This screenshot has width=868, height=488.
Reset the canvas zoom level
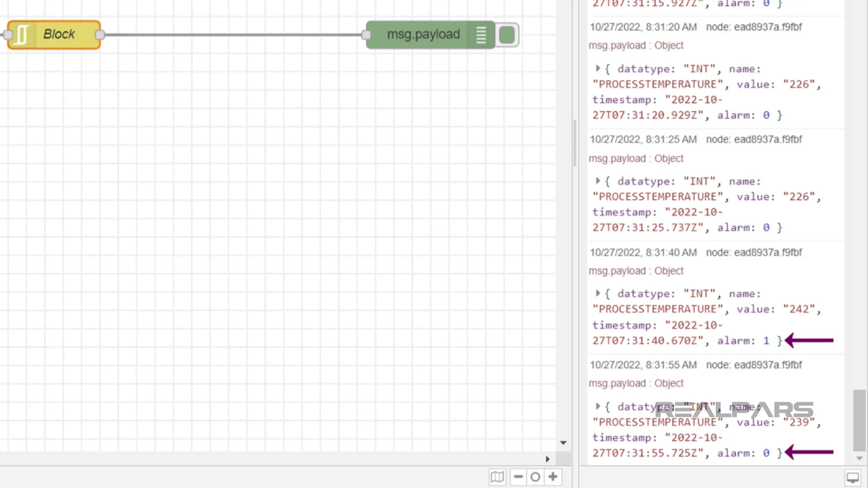535,477
